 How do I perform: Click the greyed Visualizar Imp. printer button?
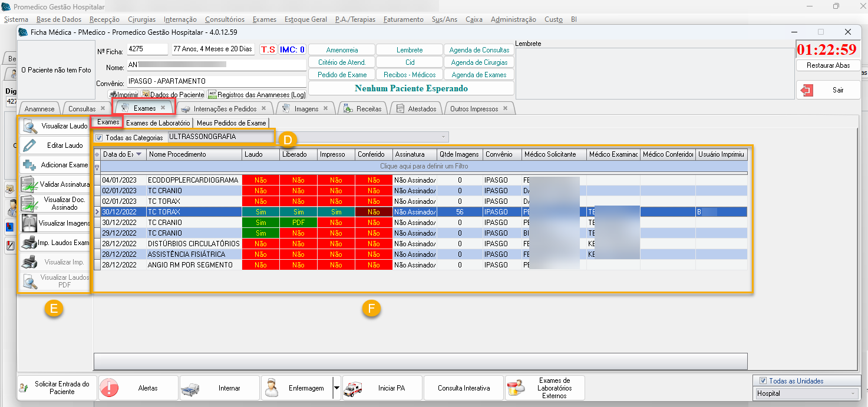point(54,262)
